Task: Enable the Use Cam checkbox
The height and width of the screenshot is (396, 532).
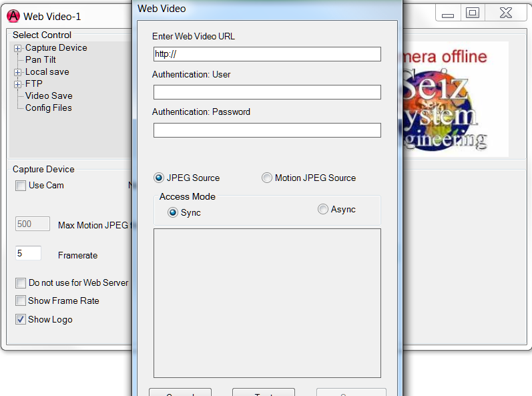Action: pos(21,186)
